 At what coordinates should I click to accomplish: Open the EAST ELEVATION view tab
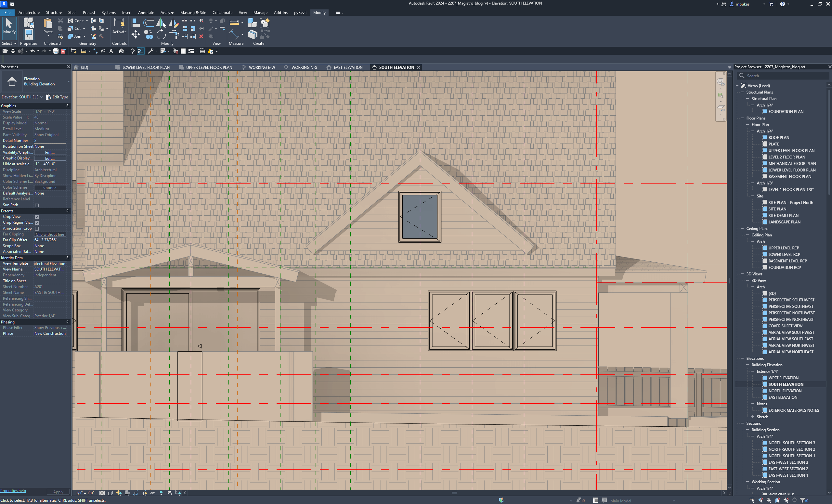(348, 67)
